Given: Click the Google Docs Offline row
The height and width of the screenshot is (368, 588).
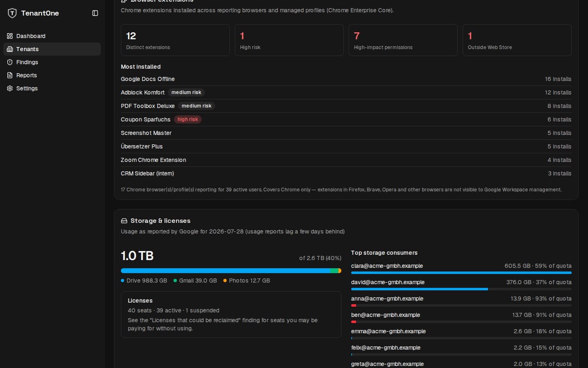Looking at the screenshot, I should (346, 79).
